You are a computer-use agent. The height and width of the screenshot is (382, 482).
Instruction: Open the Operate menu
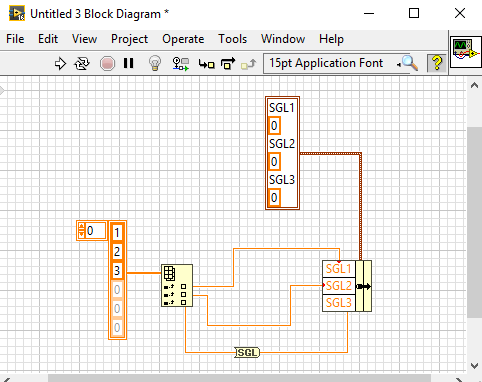click(183, 39)
